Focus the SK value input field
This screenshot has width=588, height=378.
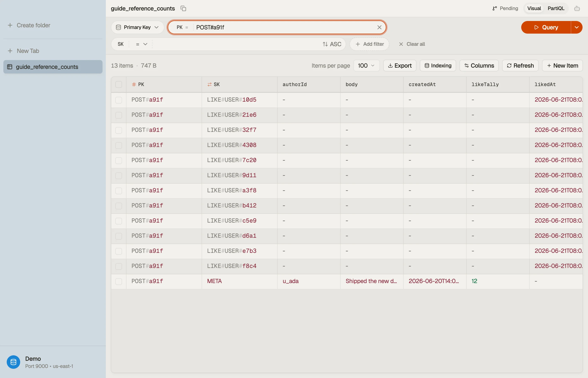pos(236,44)
